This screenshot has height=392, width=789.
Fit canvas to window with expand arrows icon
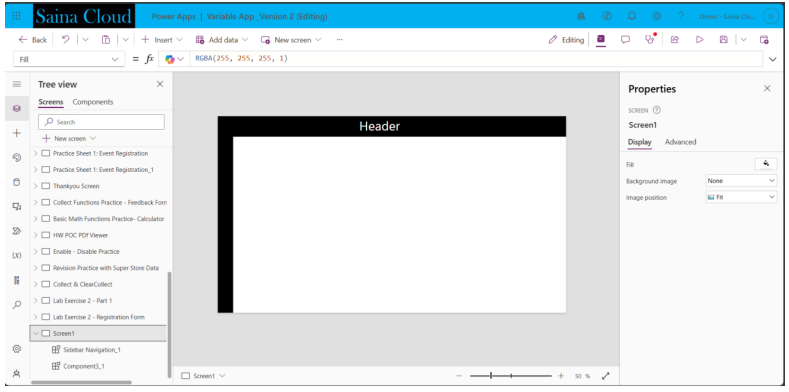coord(606,376)
